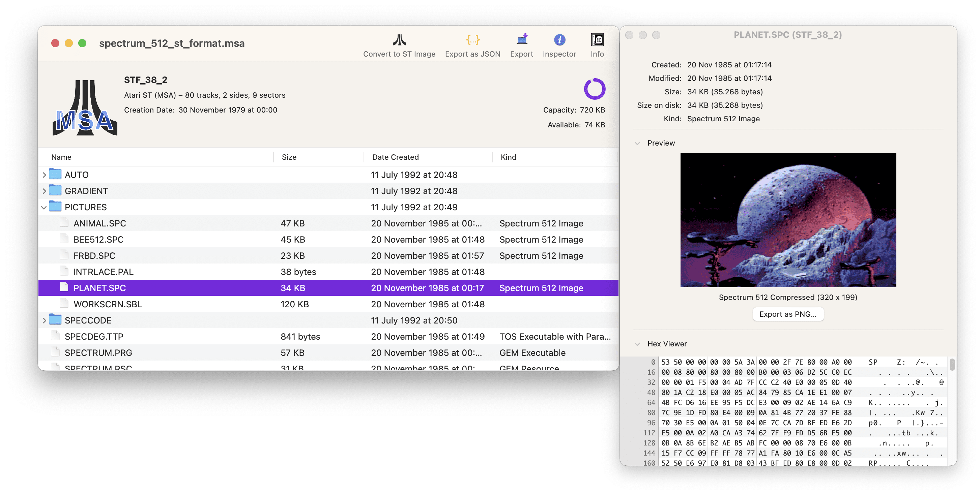Click the GEM Executable kind cell
The height and width of the screenshot is (494, 980).
[532, 352]
